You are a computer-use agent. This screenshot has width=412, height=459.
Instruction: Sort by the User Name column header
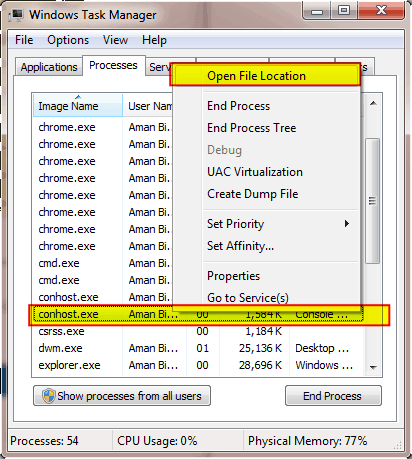tap(148, 106)
